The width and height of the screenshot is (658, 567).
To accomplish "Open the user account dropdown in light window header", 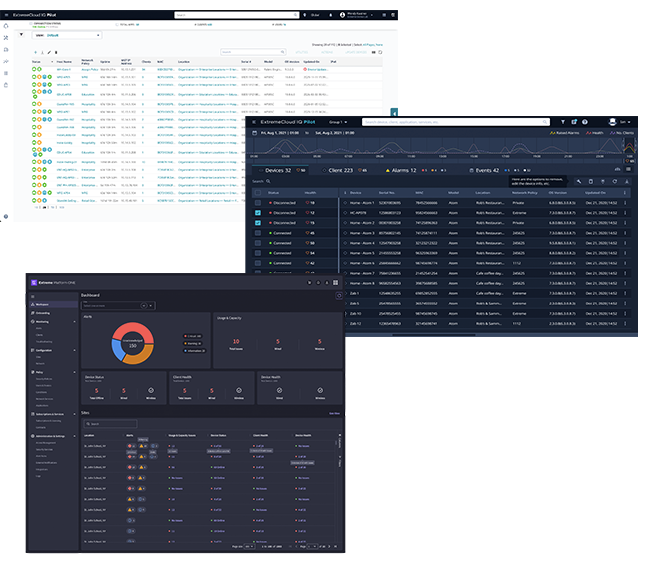I will (x=356, y=15).
